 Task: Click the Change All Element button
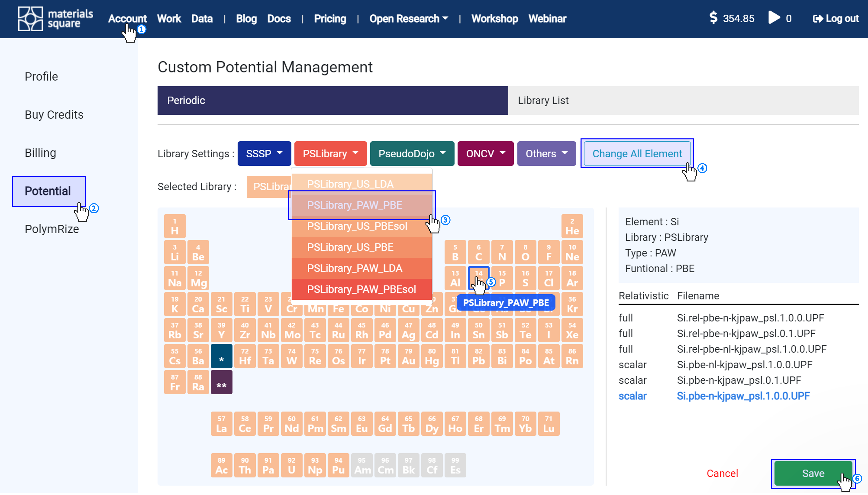click(x=637, y=154)
